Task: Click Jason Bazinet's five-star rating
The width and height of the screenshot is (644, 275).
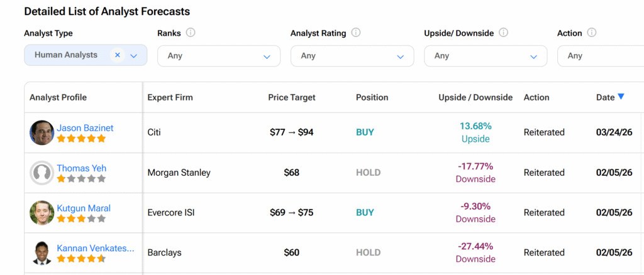Action: [x=81, y=139]
